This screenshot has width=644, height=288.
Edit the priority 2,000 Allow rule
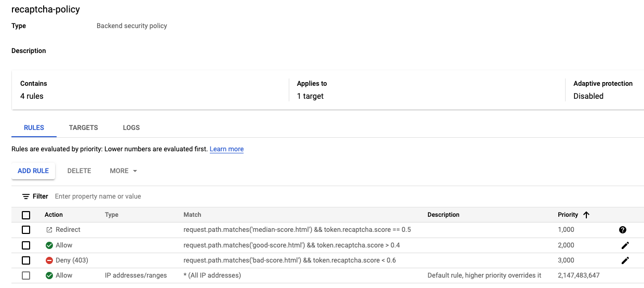pos(625,245)
